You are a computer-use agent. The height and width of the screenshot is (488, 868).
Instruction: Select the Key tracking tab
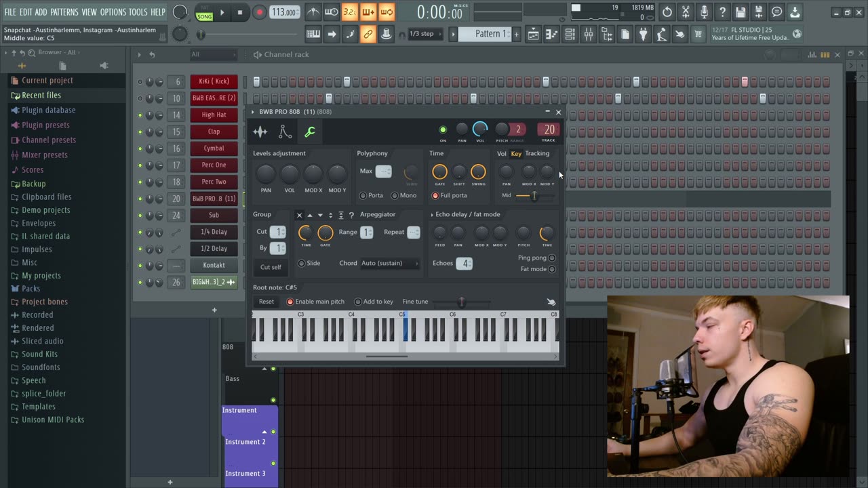(516, 154)
